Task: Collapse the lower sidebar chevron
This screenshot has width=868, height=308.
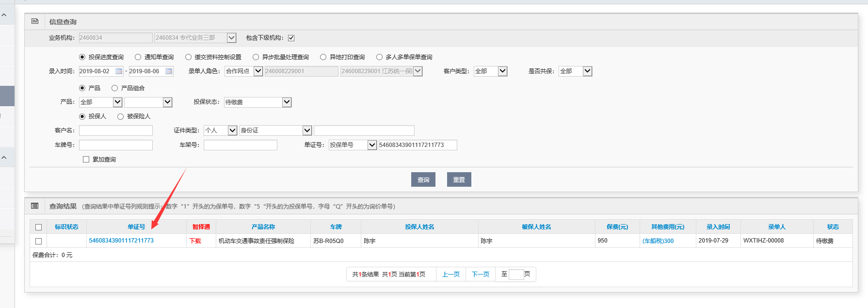Action: tap(4, 158)
